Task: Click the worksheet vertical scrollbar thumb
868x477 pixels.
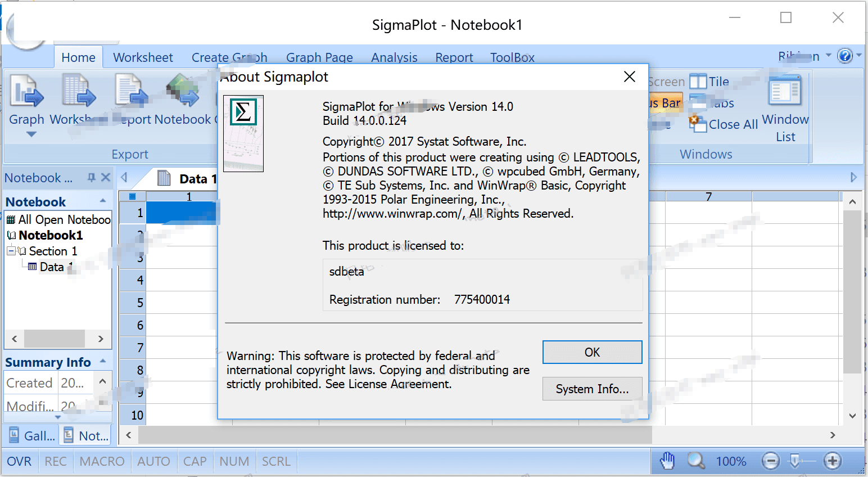Action: (x=852, y=292)
